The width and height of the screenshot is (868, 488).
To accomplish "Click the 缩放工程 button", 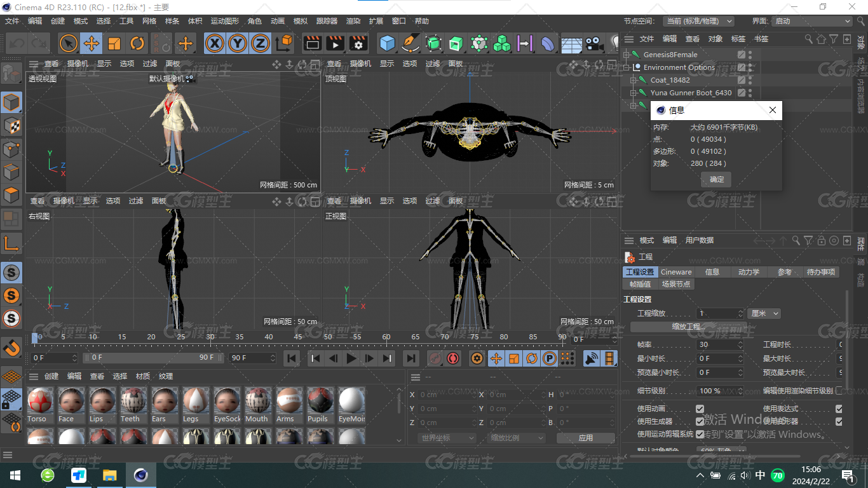I will (x=689, y=327).
